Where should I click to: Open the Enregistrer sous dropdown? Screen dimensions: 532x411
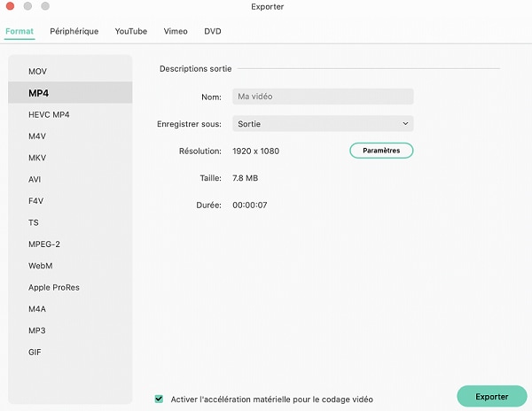click(323, 124)
